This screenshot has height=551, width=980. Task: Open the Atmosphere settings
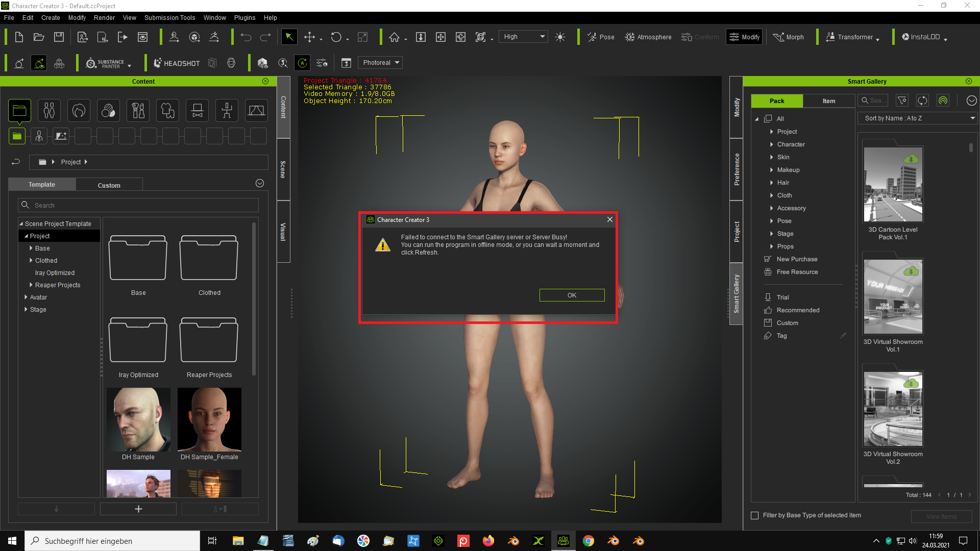click(648, 37)
